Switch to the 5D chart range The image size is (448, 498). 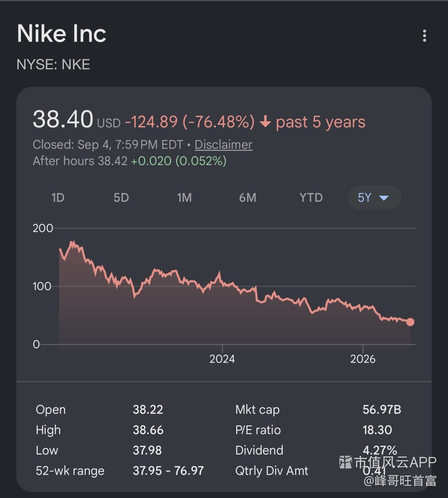[121, 198]
